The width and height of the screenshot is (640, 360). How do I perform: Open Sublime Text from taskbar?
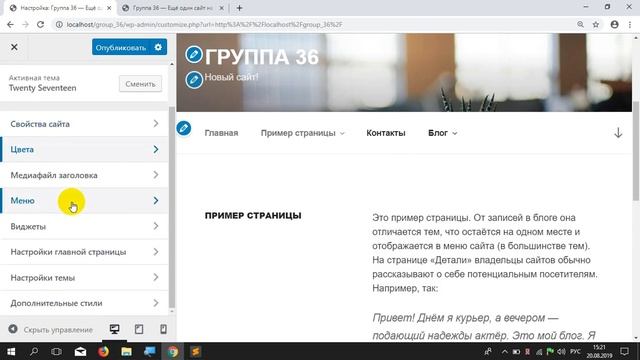[x=196, y=351]
